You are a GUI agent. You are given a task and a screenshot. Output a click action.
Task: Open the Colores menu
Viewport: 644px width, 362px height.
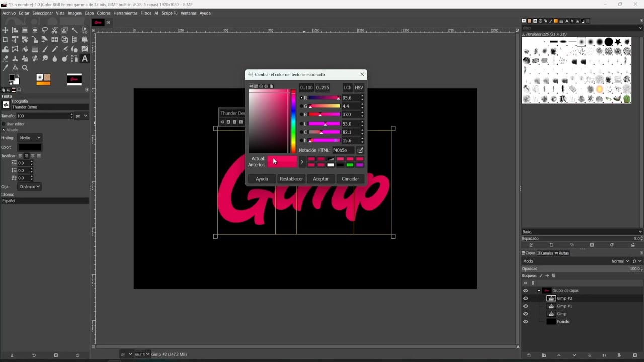104,13
